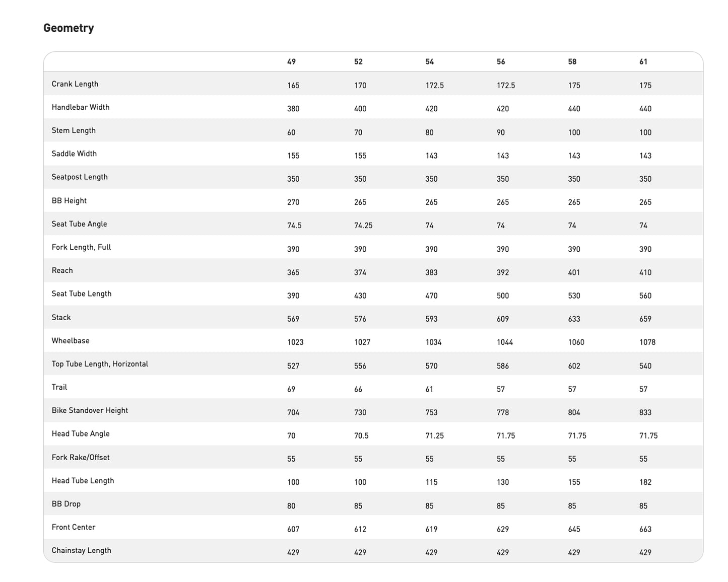Select the Stack row label

(61, 318)
